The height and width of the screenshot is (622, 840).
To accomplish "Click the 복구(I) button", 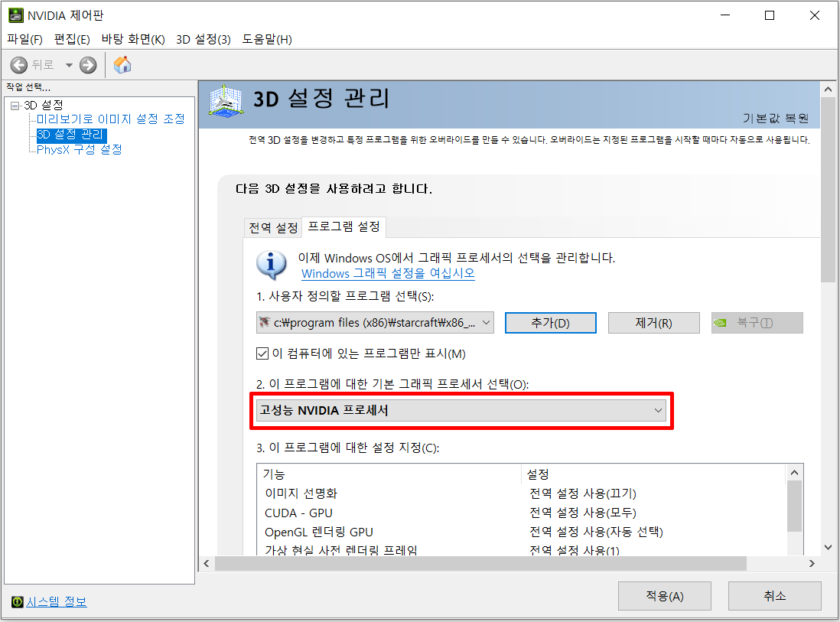I will click(757, 323).
